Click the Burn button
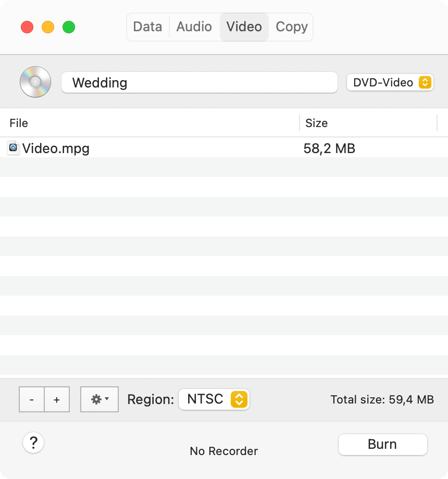This screenshot has height=479, width=448. point(382,444)
